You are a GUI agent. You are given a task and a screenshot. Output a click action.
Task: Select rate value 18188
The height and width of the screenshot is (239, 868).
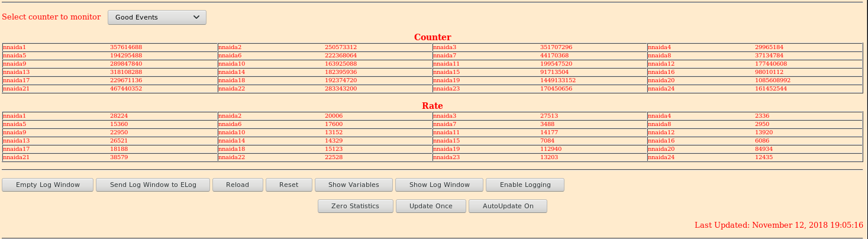point(119,149)
